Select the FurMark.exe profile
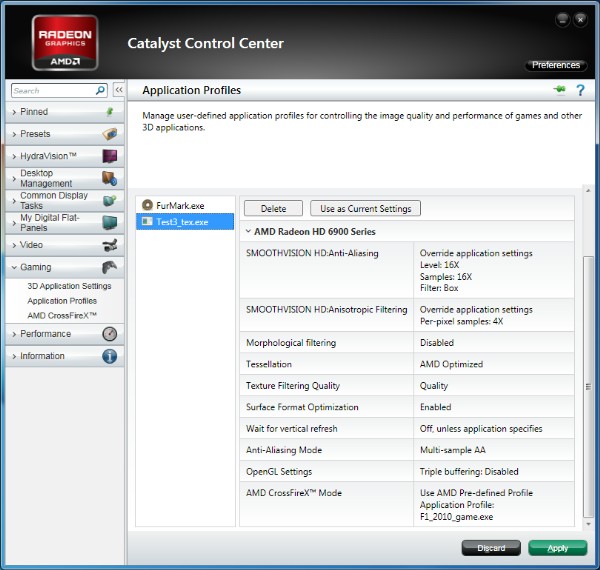 [x=185, y=205]
